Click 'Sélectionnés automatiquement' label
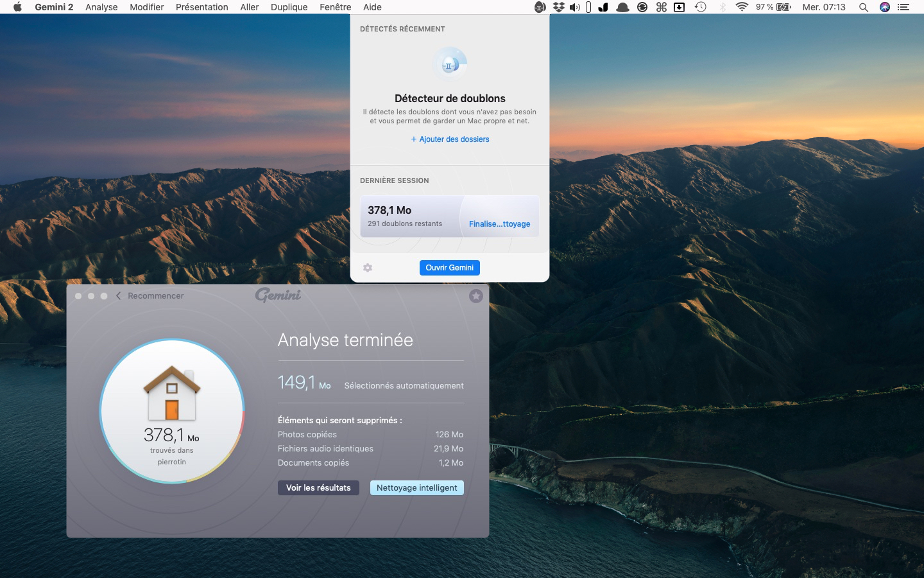Screen dimensions: 924x578 point(404,386)
